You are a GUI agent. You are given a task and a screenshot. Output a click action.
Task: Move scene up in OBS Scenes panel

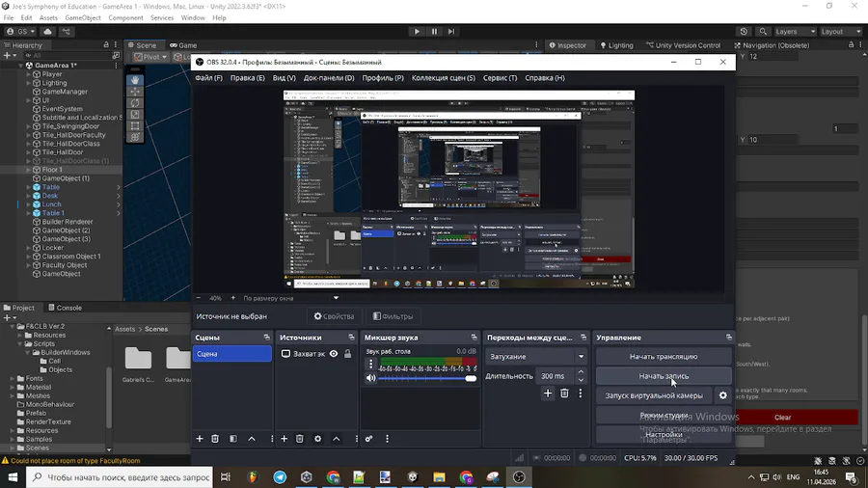252,439
